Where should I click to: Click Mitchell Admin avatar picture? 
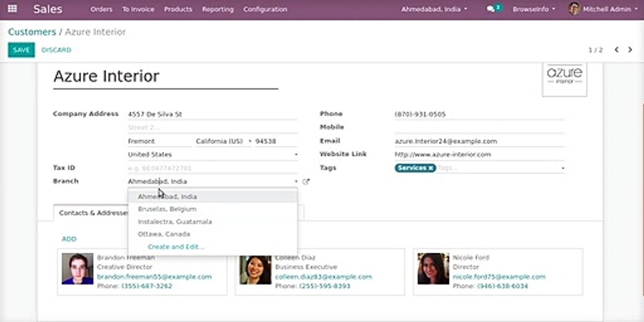click(x=575, y=8)
